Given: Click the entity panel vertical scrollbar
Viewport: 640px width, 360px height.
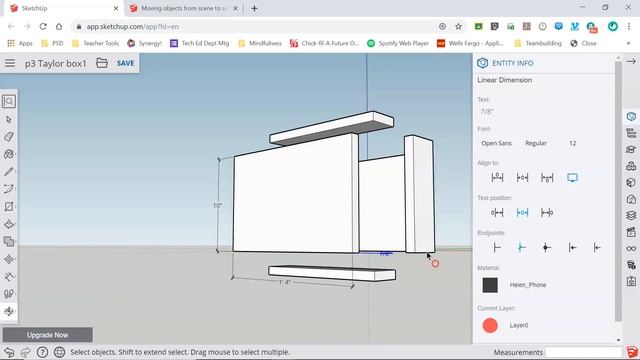Looking at the screenshot, I should (x=618, y=191).
